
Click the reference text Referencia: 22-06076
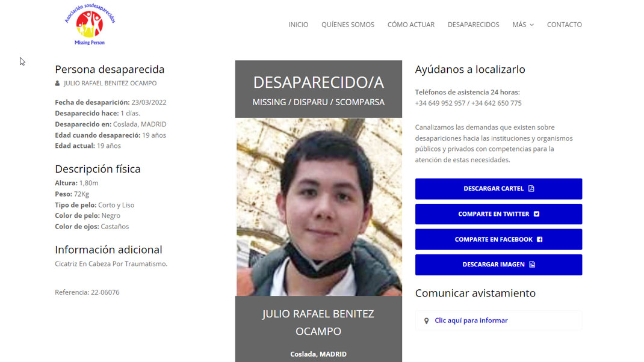click(x=87, y=292)
